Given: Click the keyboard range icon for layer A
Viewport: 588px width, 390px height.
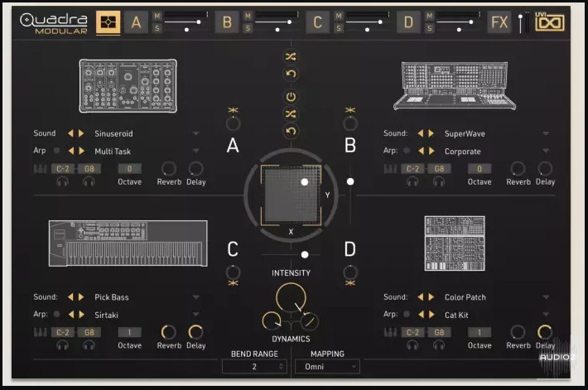Looking at the screenshot, I should click(x=40, y=169).
